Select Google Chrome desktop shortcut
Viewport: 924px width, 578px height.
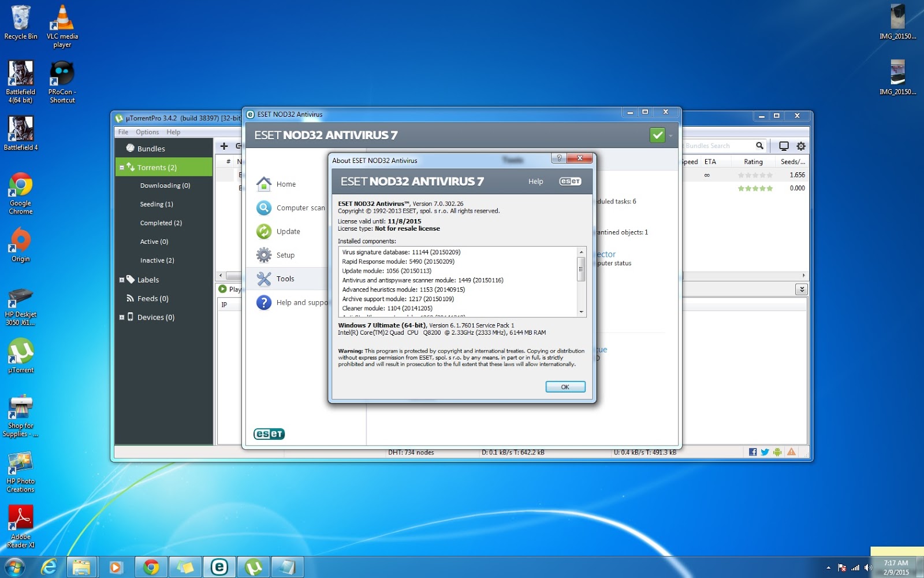[21, 194]
